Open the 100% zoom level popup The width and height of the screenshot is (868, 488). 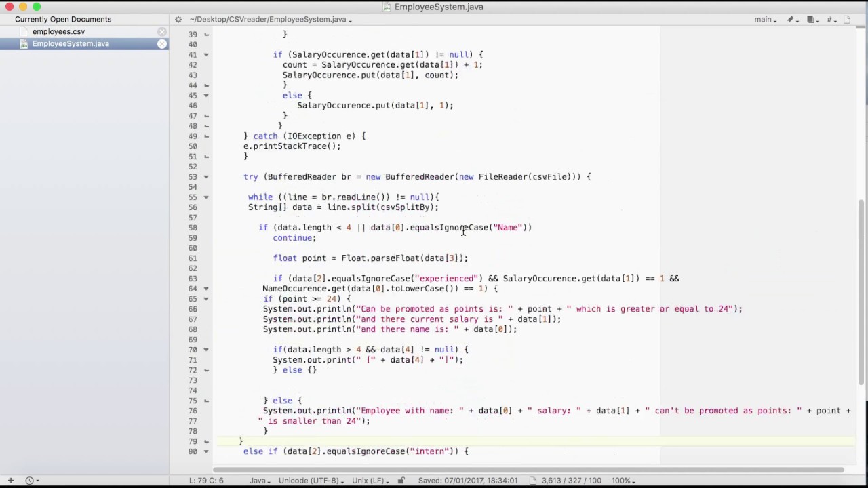pyautogui.click(x=624, y=481)
